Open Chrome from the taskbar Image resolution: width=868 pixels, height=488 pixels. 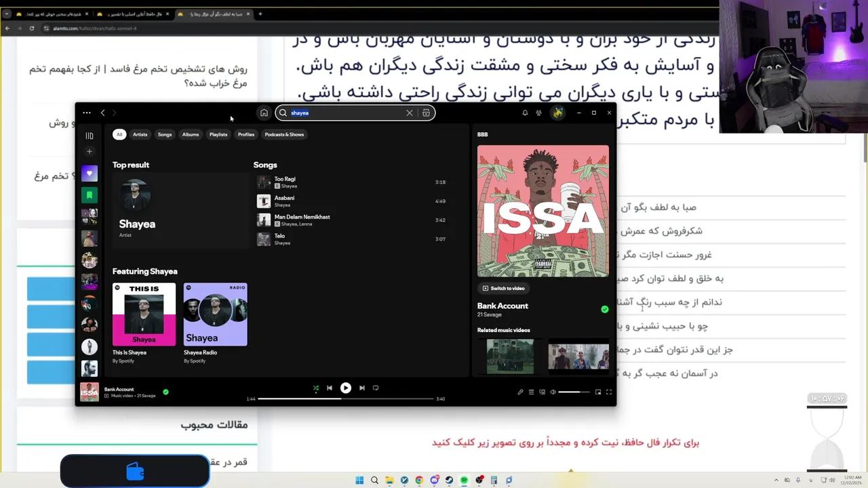coord(419,480)
